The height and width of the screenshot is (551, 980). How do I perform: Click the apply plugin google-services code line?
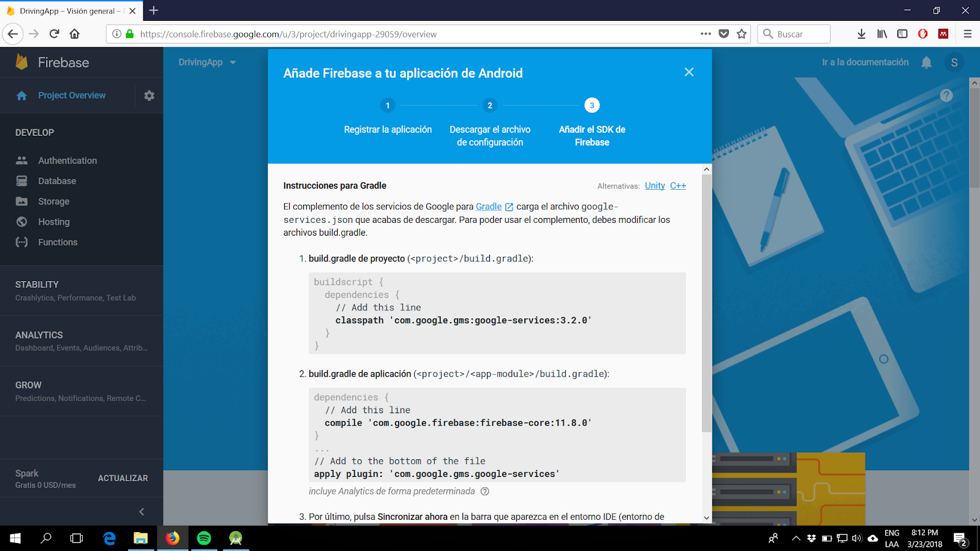[x=437, y=474]
